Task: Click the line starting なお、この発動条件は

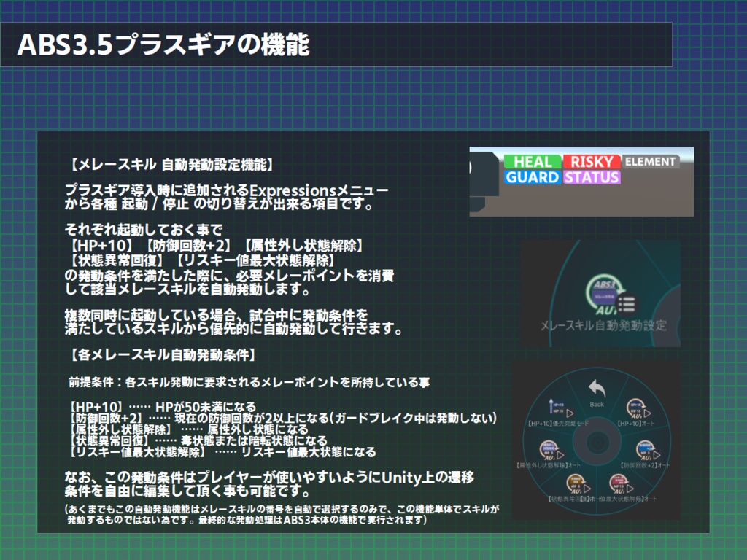Action: tap(269, 478)
